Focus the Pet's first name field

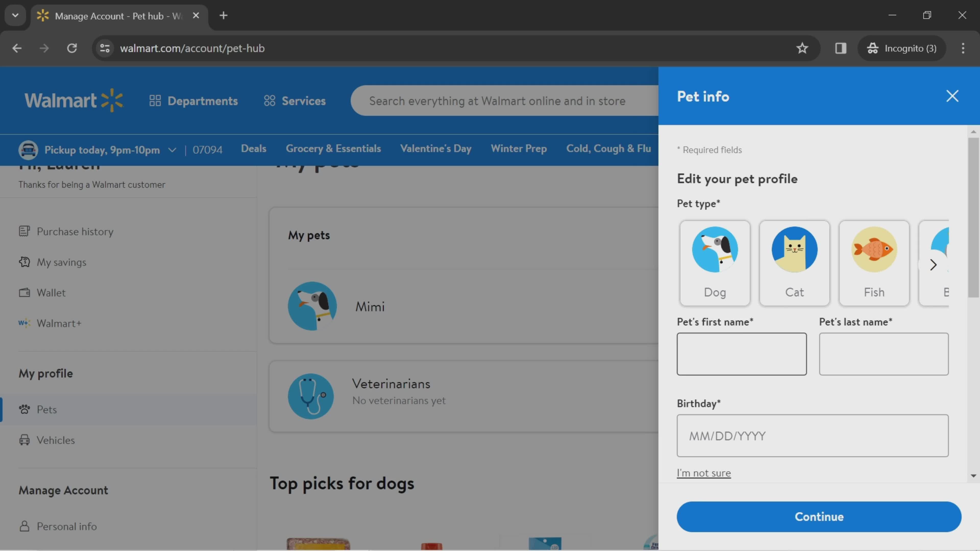(741, 354)
